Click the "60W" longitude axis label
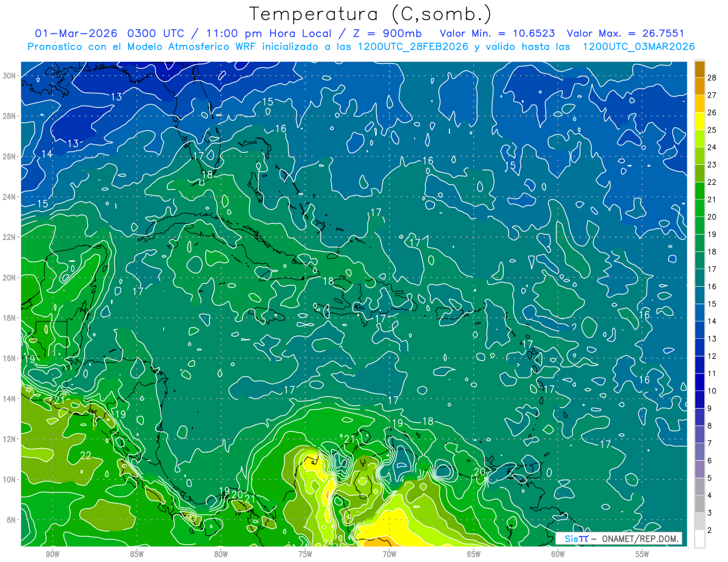Viewport: 728px width, 562px height. click(558, 554)
